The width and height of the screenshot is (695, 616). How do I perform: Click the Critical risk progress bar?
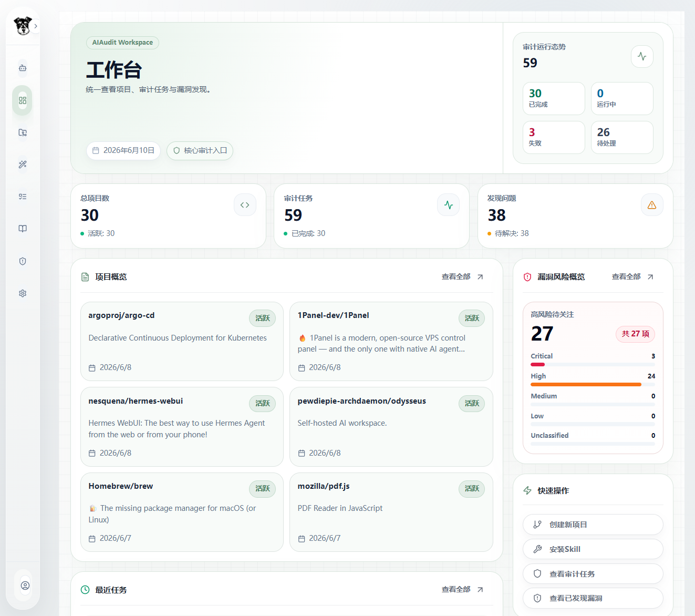[593, 364]
